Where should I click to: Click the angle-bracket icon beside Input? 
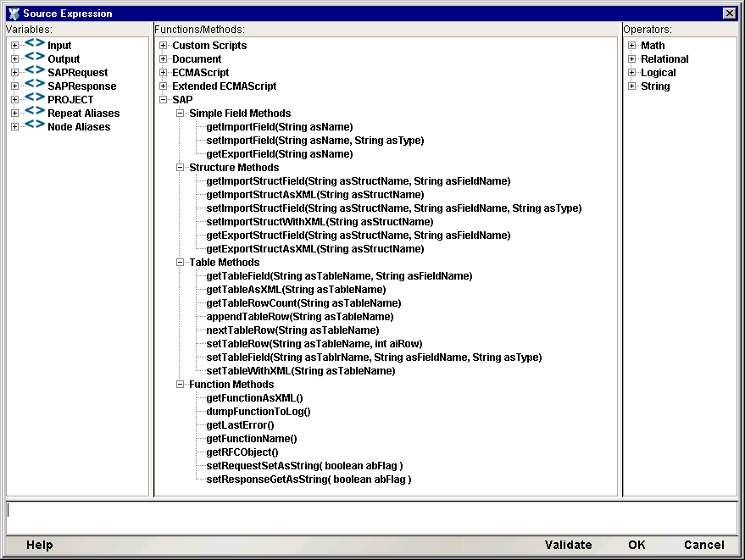point(35,43)
